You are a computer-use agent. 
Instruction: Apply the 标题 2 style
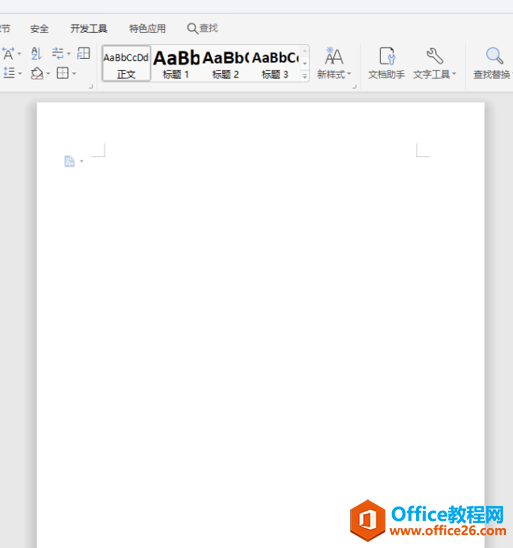(x=225, y=64)
